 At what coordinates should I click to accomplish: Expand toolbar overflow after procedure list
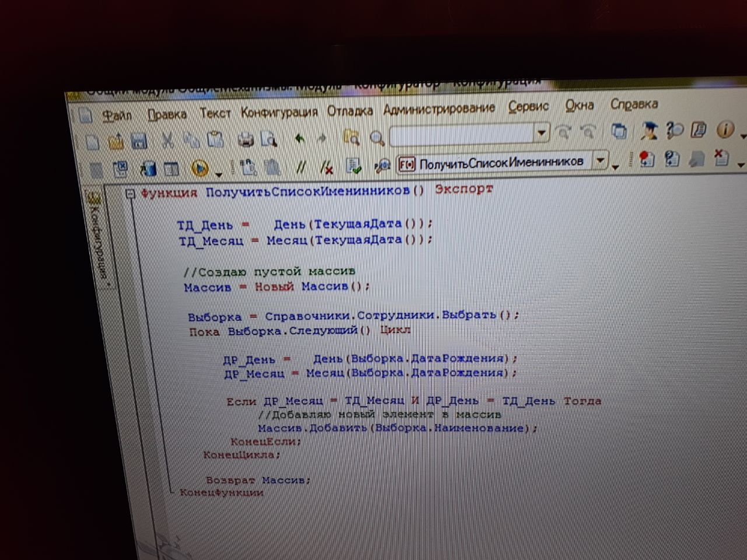tap(616, 167)
